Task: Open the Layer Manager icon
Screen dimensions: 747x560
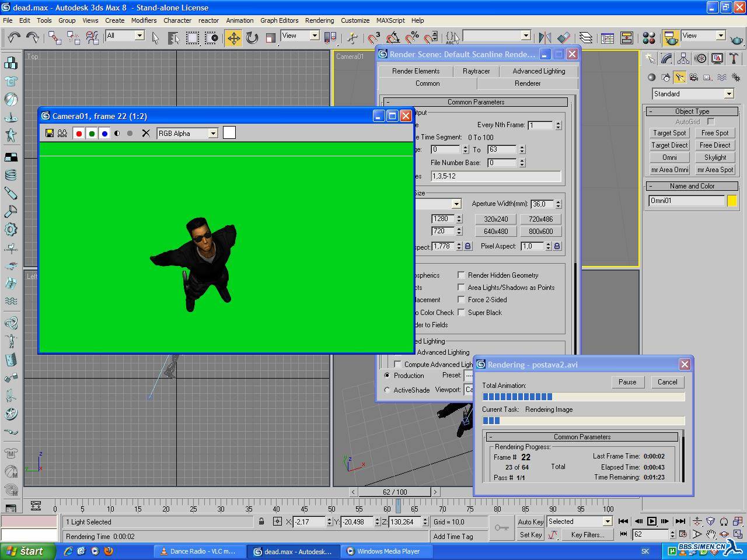Action: click(586, 38)
